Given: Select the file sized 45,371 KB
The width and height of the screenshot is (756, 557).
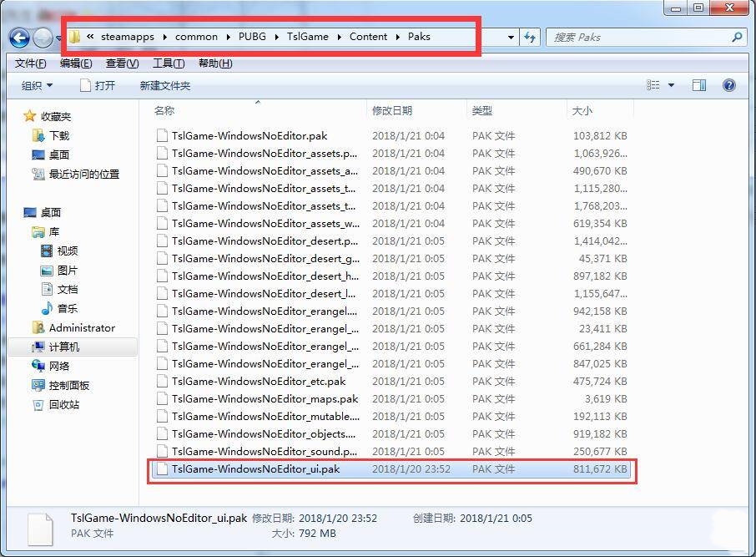Looking at the screenshot, I should point(391,259).
